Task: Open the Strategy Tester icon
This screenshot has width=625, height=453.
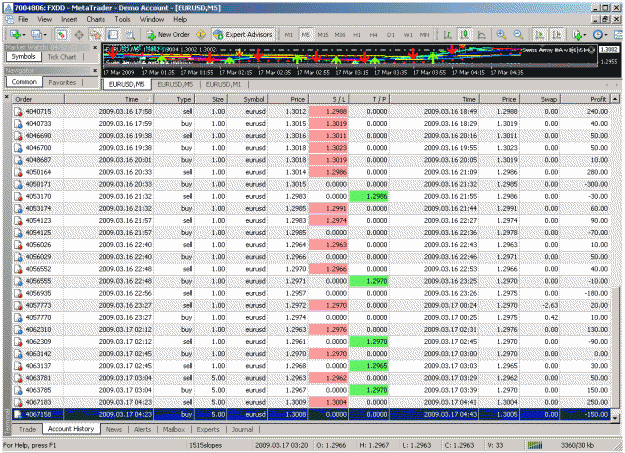Action: 130,35
